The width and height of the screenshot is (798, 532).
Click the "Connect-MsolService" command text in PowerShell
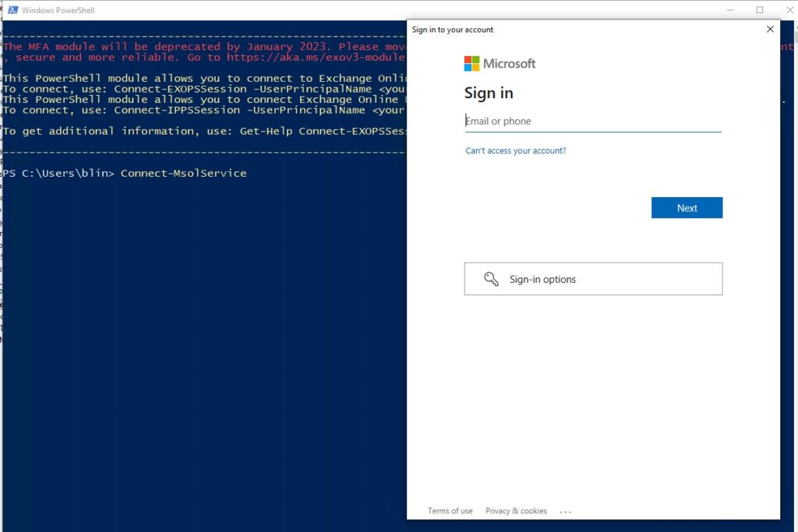click(x=183, y=173)
